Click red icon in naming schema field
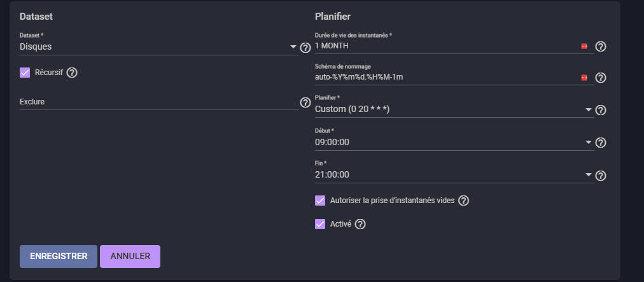The width and height of the screenshot is (644, 282). pos(584,78)
